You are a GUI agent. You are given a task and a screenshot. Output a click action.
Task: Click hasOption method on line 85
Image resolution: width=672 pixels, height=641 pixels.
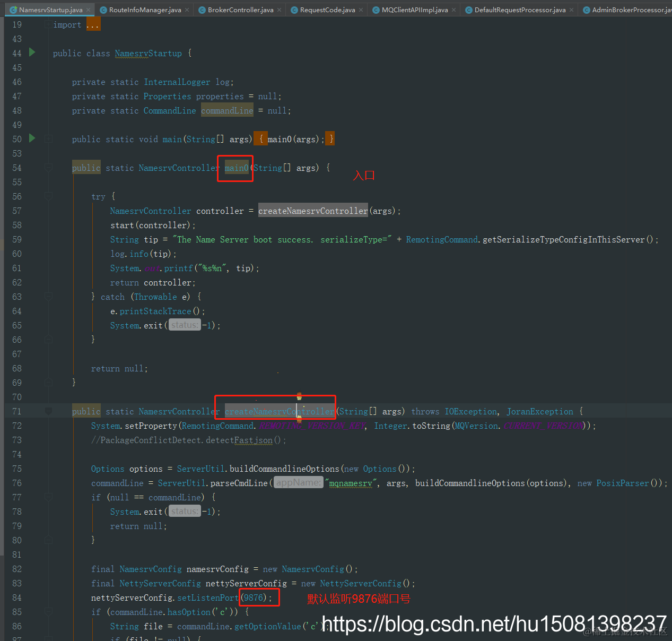189,612
